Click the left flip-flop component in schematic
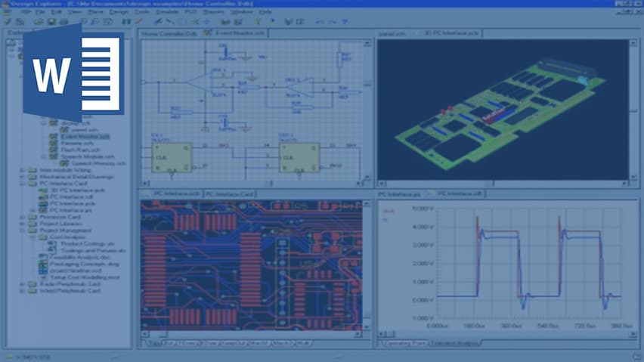This screenshot has width=644, height=362. pyautogui.click(x=172, y=158)
